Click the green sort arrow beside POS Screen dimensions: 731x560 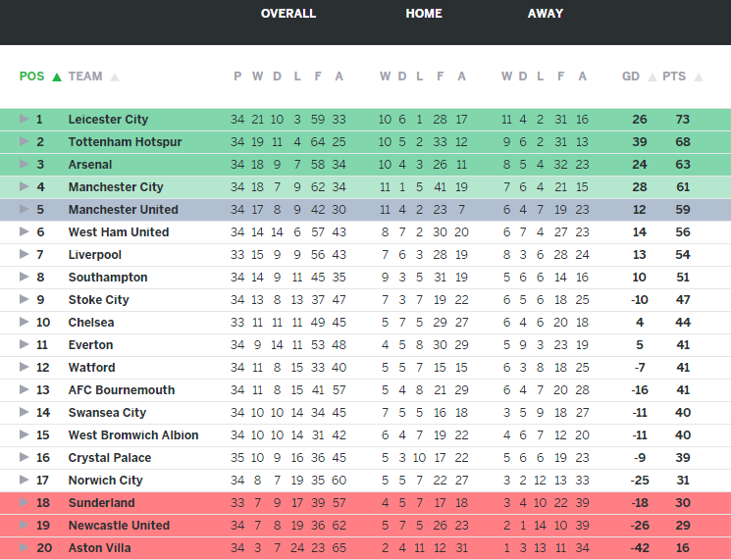pos(57,76)
